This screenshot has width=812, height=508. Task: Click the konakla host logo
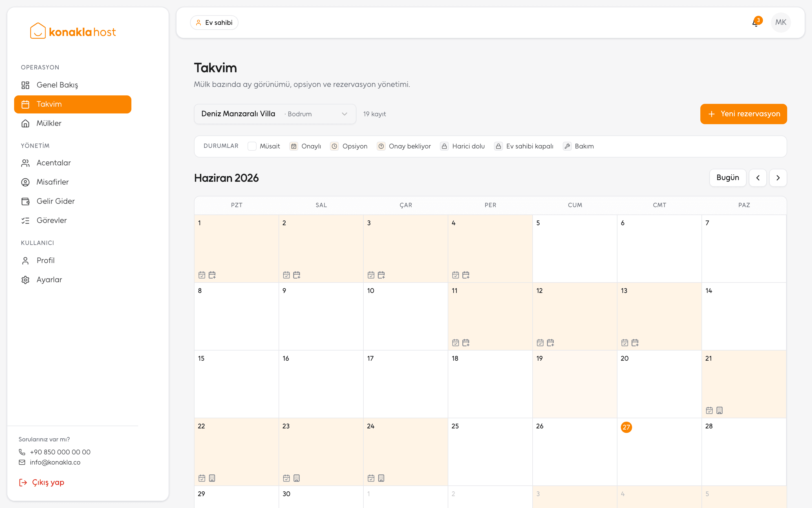point(73,31)
